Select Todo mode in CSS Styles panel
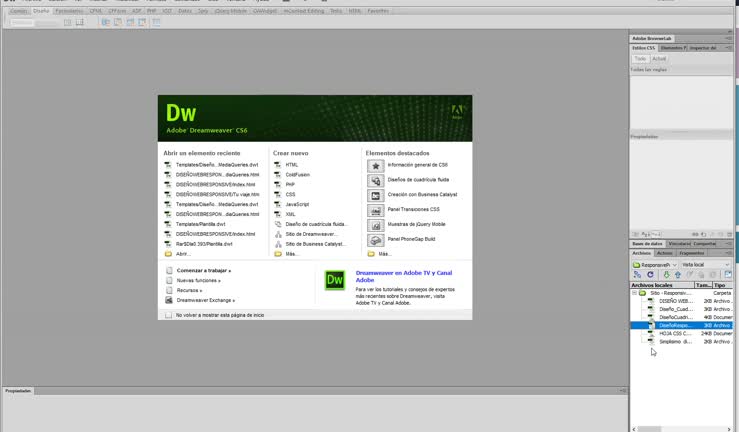The width and height of the screenshot is (739, 432). (640, 59)
